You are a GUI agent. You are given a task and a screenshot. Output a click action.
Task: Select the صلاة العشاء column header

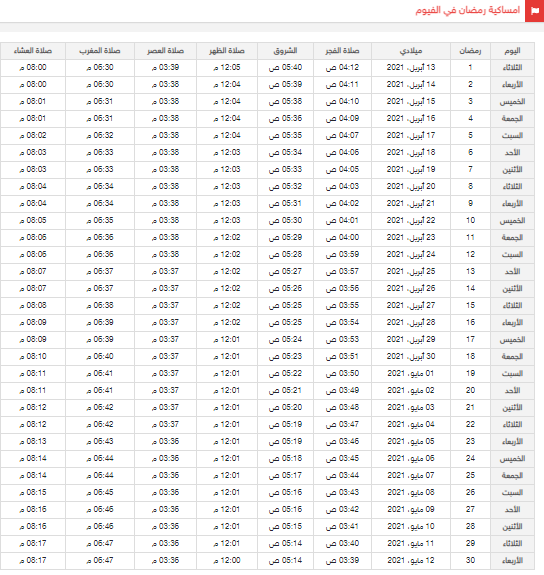coord(33,51)
